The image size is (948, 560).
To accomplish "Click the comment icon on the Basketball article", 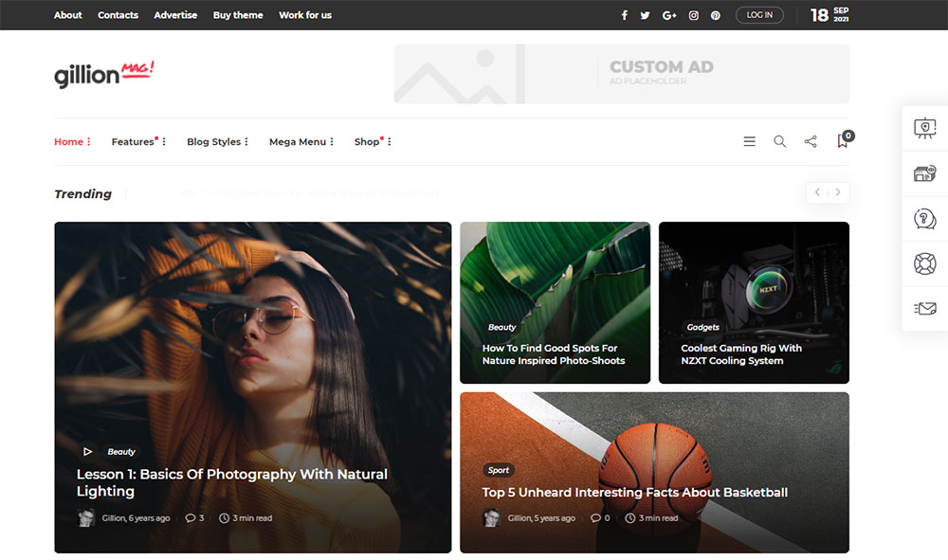I will pyautogui.click(x=595, y=518).
